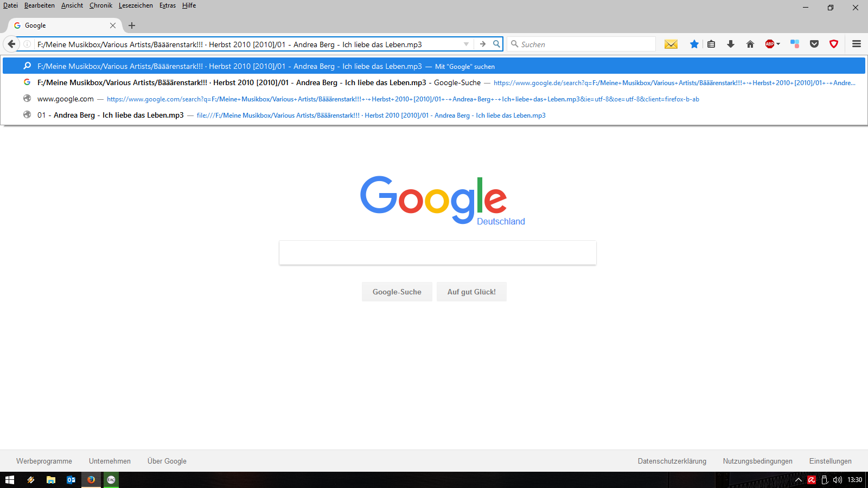Select the file:/// Andrea Berg mp3 suggestion

434,115
